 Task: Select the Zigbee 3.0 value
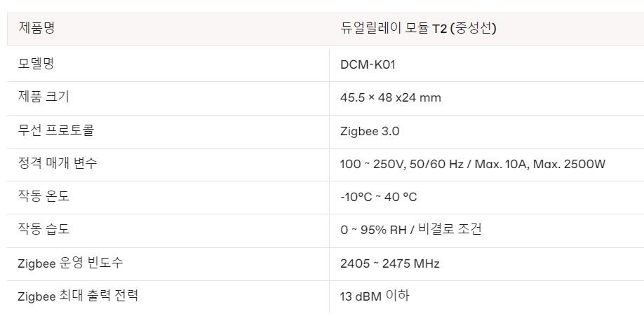click(370, 131)
